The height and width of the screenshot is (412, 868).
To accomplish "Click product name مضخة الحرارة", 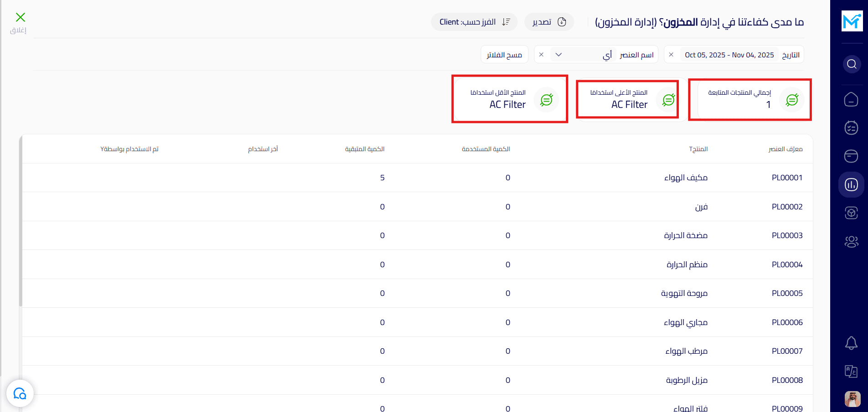I will tap(686, 235).
